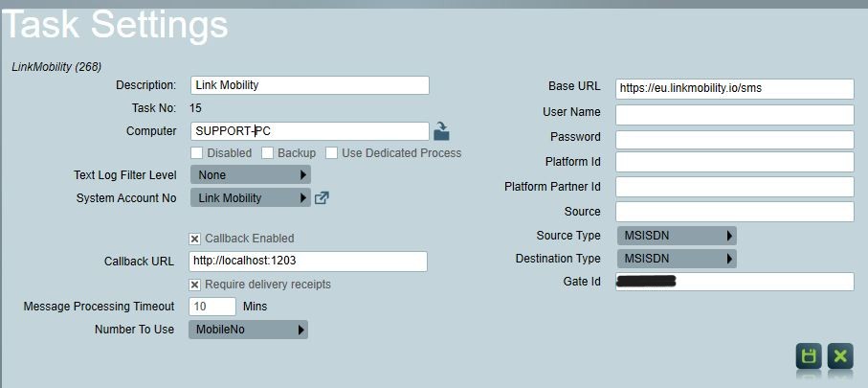
Task: Open Source Type MSISDN dropdown
Action: [677, 236]
